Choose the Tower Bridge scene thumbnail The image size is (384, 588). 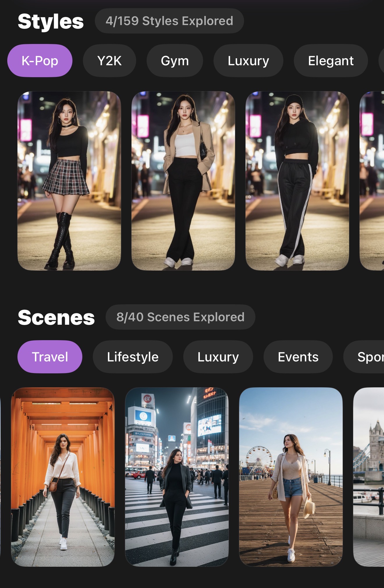coord(369,477)
